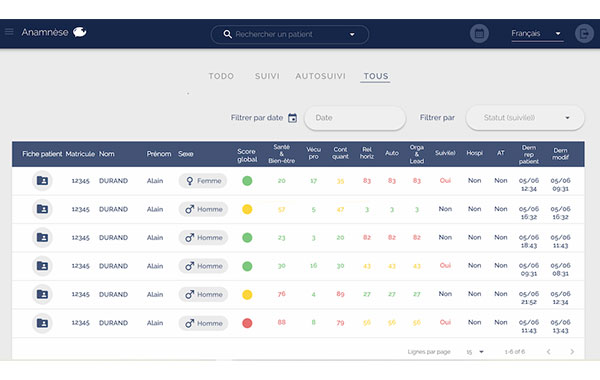The image size is (600, 380).
Task: Click Cont quant value 89
Action: 340,294
